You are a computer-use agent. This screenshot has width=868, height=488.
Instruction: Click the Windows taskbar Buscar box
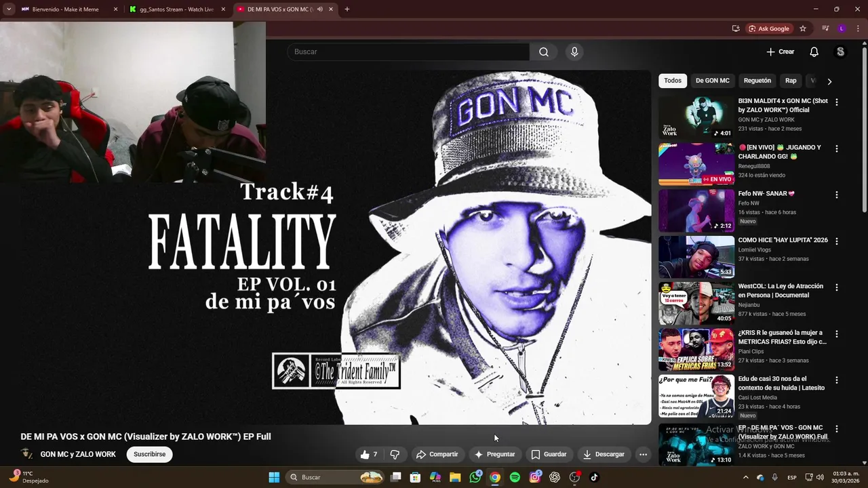click(336, 477)
